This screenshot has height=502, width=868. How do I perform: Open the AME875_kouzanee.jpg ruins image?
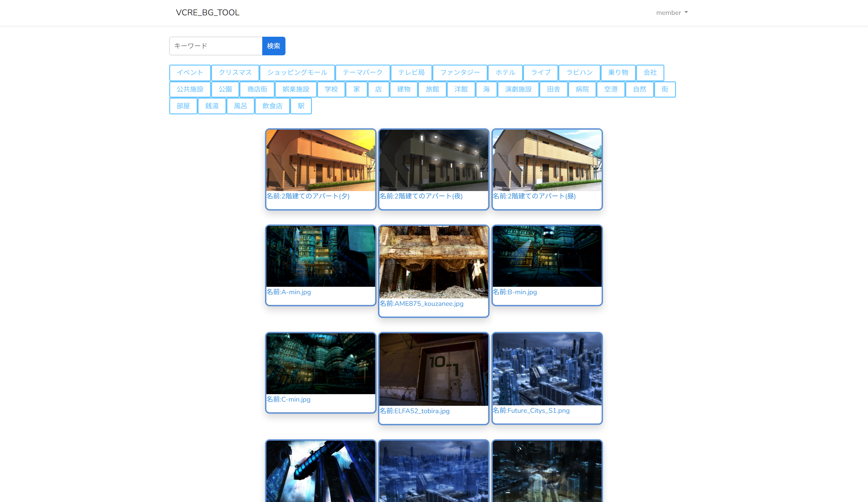point(433,262)
